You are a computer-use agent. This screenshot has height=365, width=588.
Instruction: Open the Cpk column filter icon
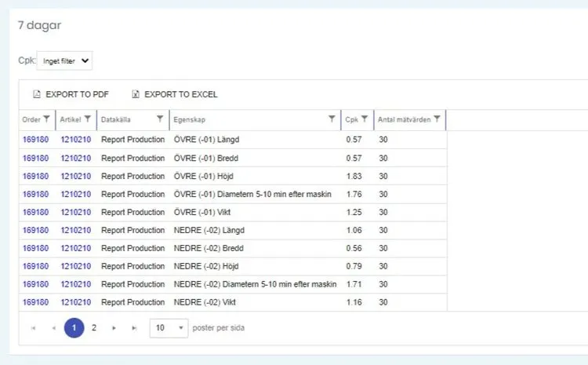click(365, 119)
